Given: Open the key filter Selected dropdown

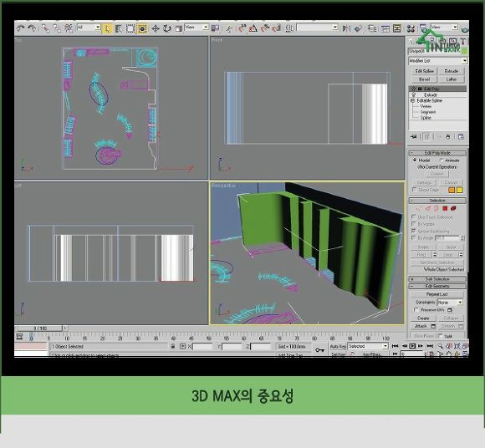Looking at the screenshot, I should 368,346.
